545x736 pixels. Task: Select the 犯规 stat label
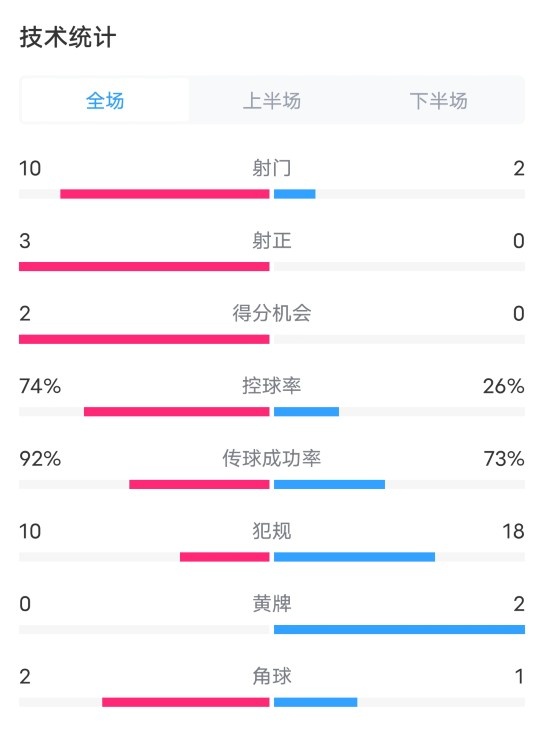click(272, 531)
